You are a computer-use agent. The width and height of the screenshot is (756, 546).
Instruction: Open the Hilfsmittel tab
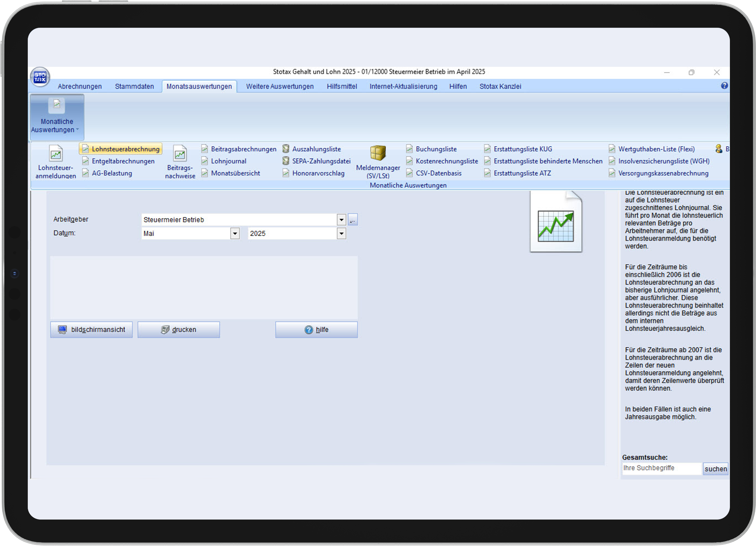click(x=342, y=86)
